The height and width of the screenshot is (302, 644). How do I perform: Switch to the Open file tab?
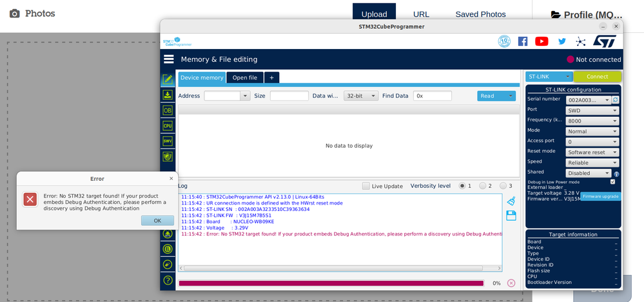(x=245, y=77)
